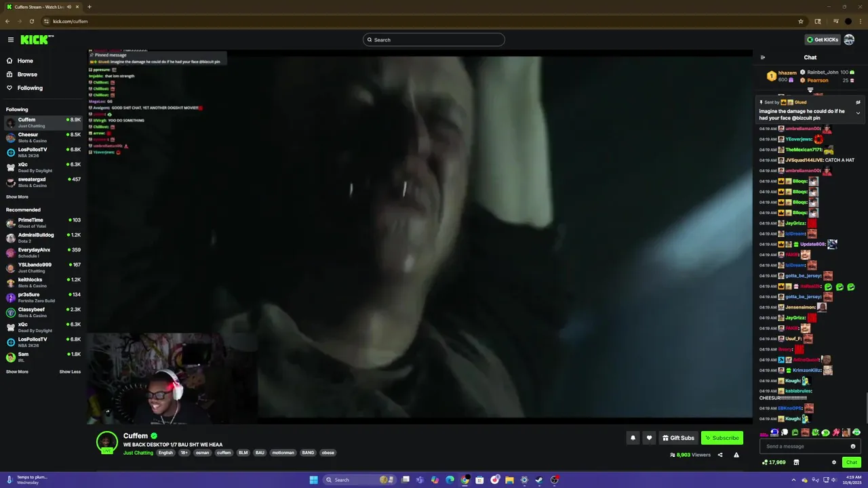Share the stream using share icon
868x488 pixels.
720,455
